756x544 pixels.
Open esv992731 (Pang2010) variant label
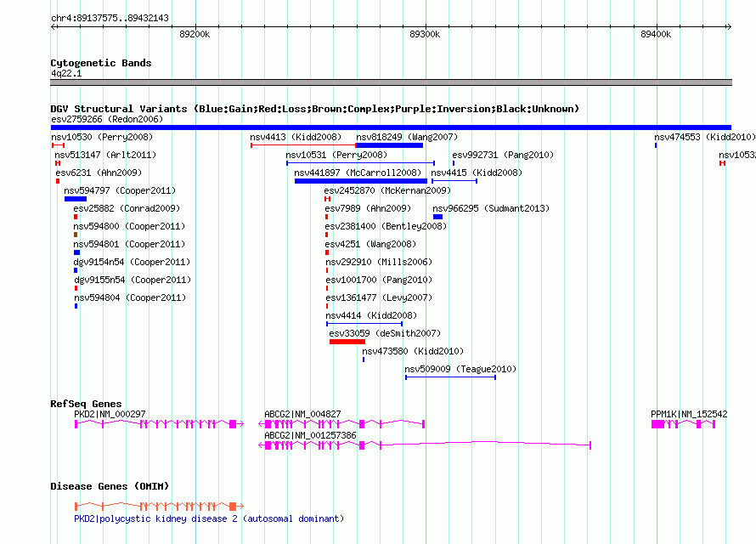pos(503,155)
